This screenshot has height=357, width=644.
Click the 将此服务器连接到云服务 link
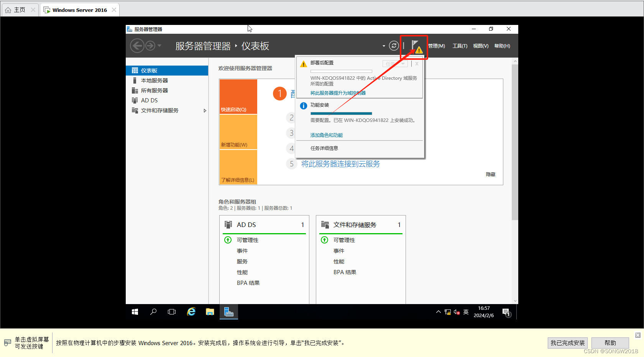[340, 164]
